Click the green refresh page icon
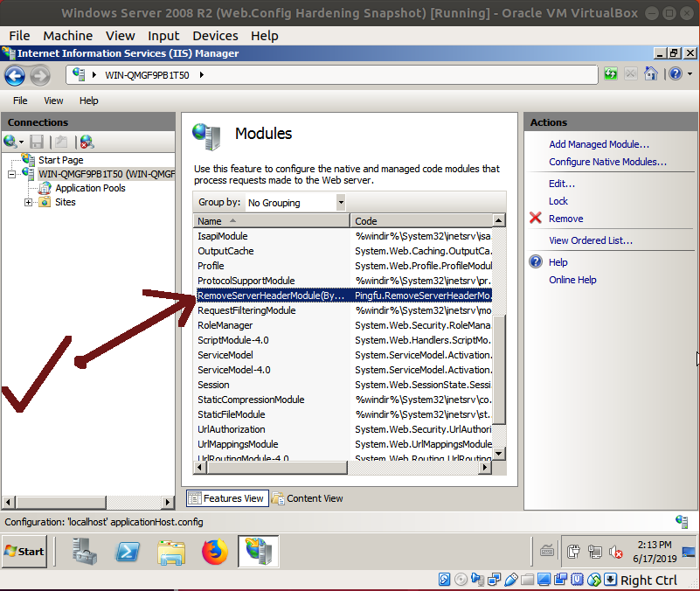Screen dimensions: 700x591 pyautogui.click(x=610, y=73)
